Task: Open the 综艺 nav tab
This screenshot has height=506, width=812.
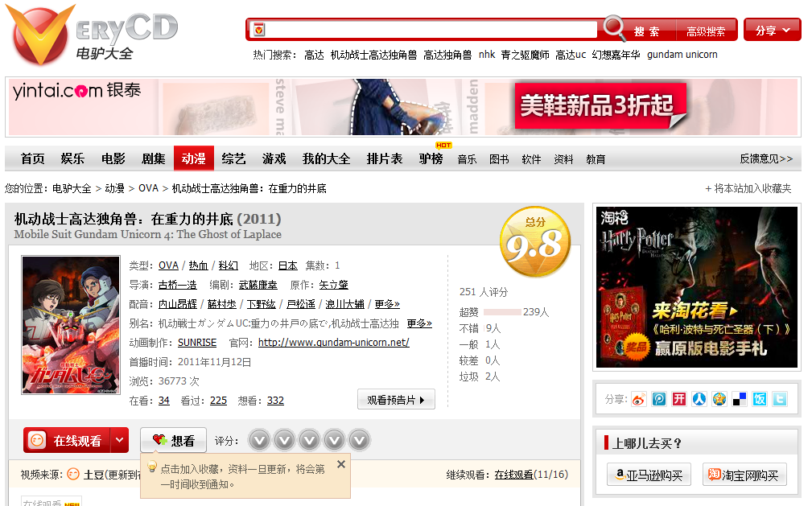Action: 233,158
